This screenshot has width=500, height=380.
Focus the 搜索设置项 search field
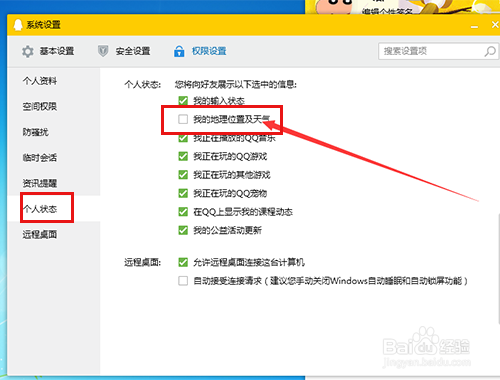[438, 51]
